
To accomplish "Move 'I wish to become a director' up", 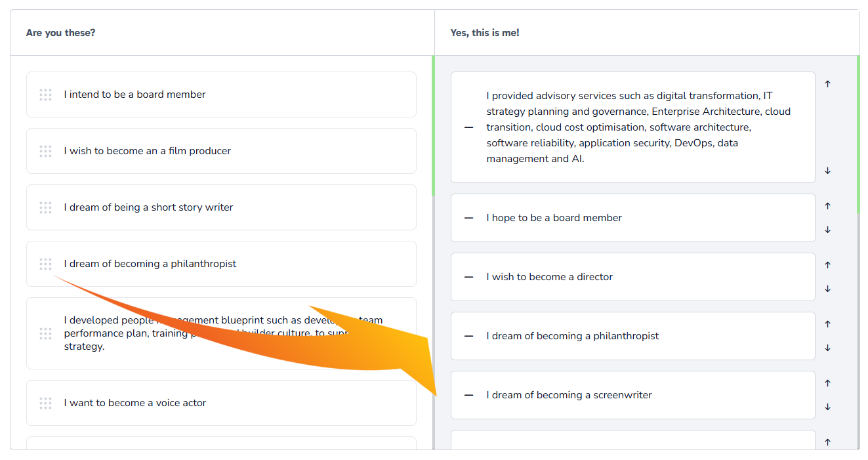I will point(827,265).
